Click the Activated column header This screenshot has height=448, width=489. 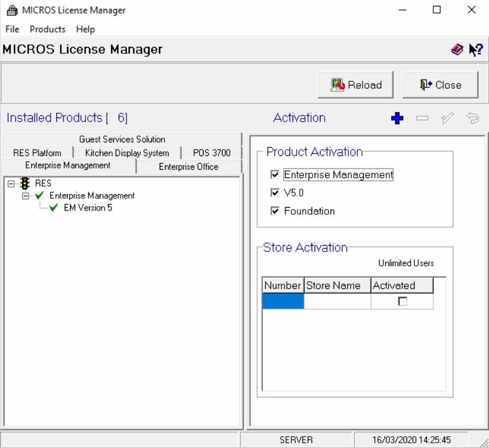402,285
